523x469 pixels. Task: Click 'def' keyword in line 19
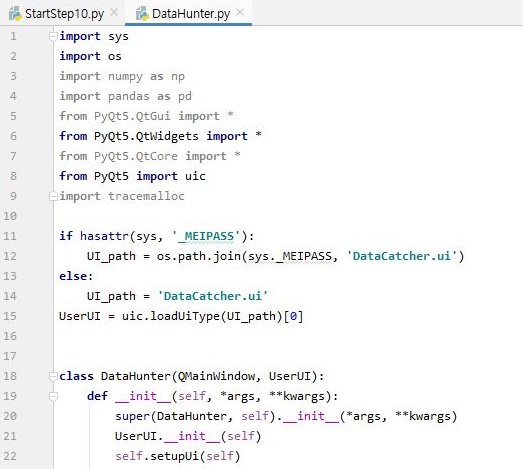click(97, 396)
